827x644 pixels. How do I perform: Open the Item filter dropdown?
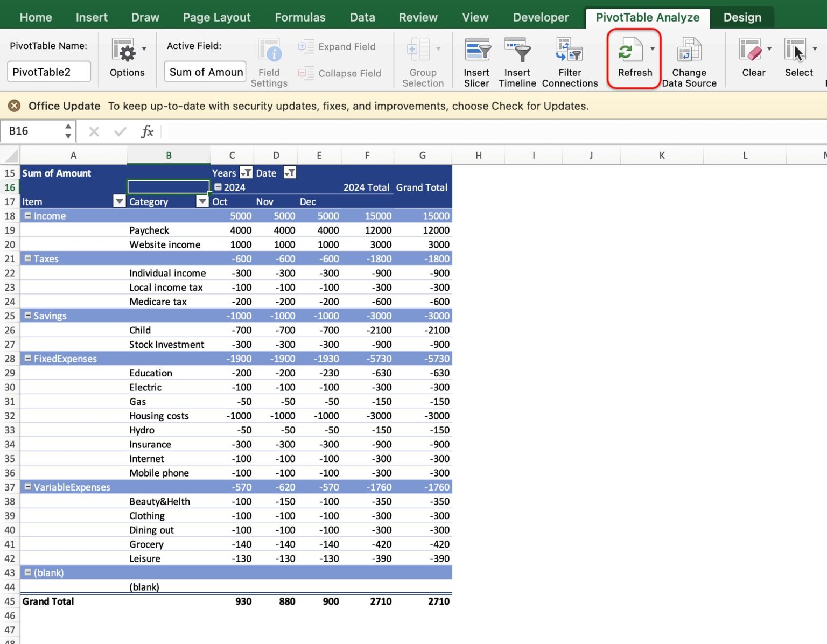pos(120,201)
